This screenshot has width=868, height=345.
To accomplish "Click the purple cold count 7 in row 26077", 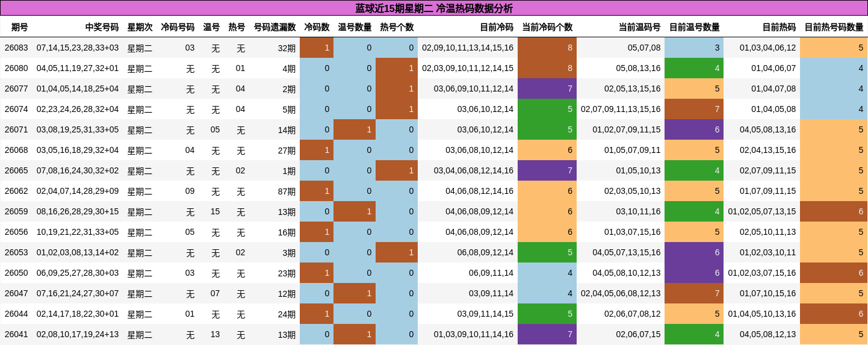I will pos(547,89).
